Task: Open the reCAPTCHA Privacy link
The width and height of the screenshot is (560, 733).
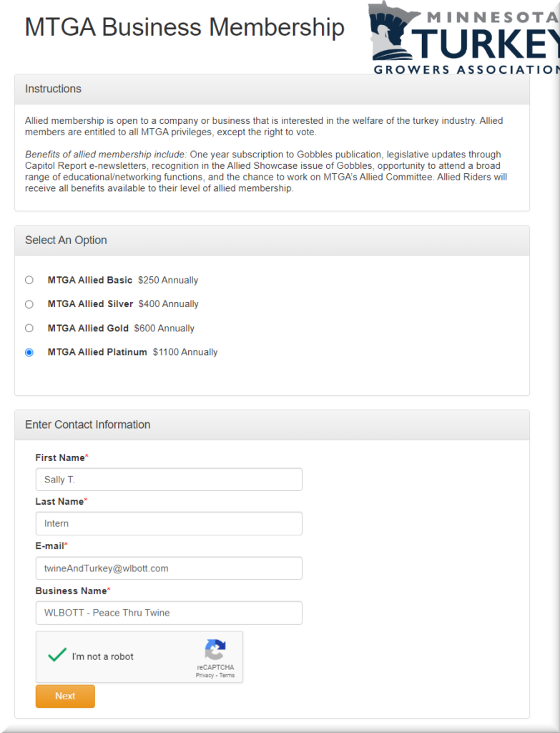Action: (205, 675)
